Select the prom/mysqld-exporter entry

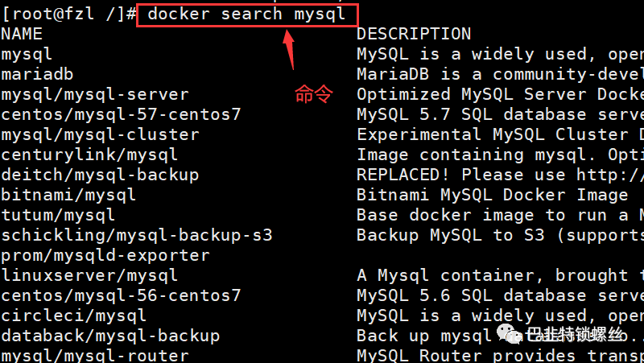click(x=105, y=255)
